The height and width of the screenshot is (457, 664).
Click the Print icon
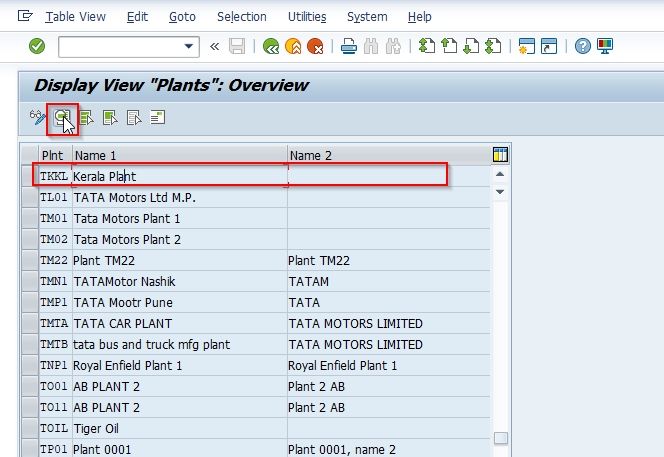click(349, 46)
